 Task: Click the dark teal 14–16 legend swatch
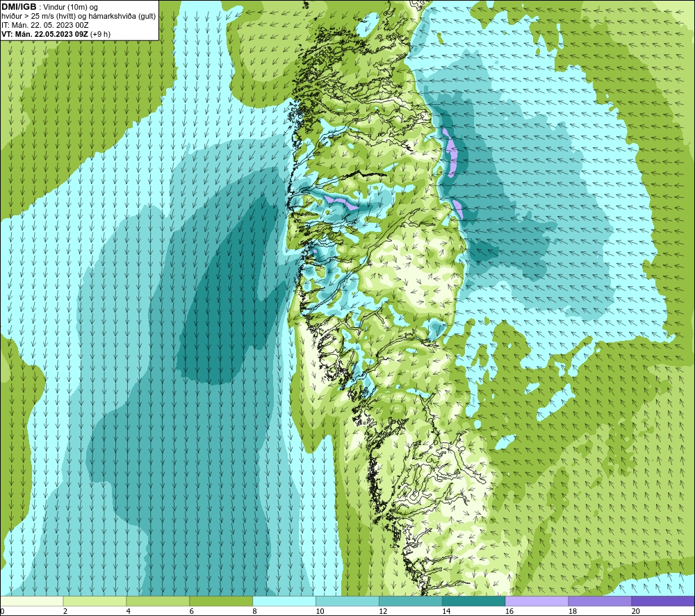click(x=473, y=601)
